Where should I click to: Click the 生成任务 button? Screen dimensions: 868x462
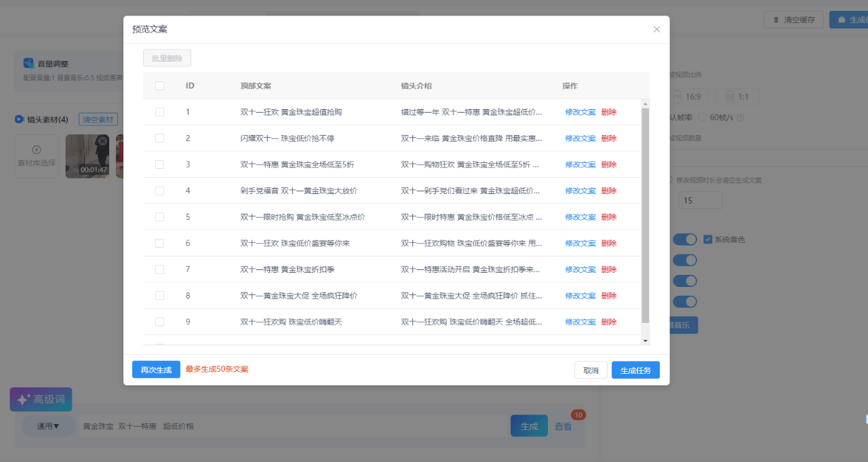[x=635, y=370]
